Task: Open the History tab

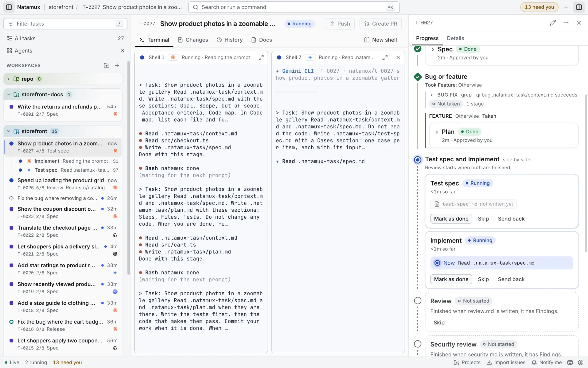Action: (230, 40)
